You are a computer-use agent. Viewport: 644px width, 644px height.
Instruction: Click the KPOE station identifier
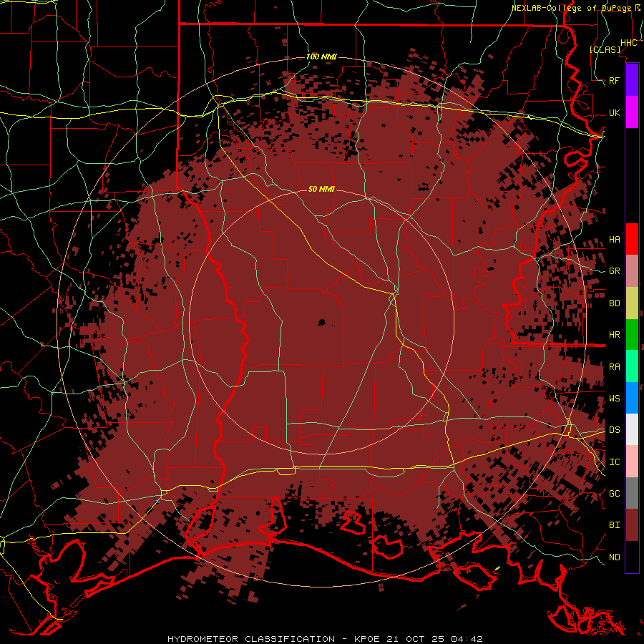pyautogui.click(x=367, y=639)
